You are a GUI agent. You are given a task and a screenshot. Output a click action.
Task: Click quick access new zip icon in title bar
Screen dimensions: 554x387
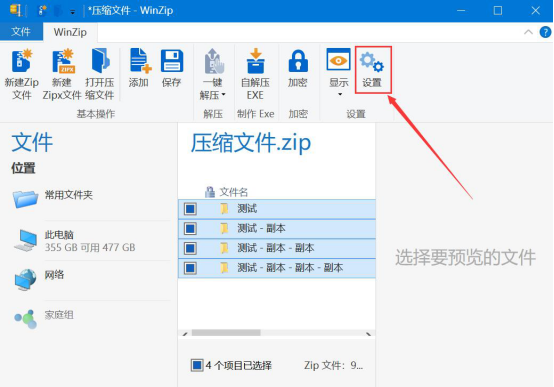pyautogui.click(x=43, y=11)
